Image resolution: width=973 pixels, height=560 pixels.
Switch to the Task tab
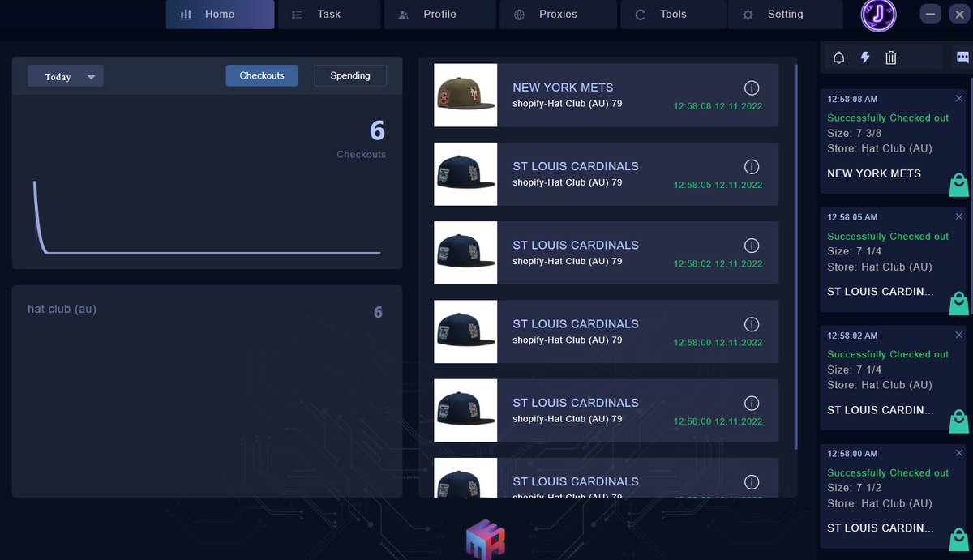coord(329,15)
